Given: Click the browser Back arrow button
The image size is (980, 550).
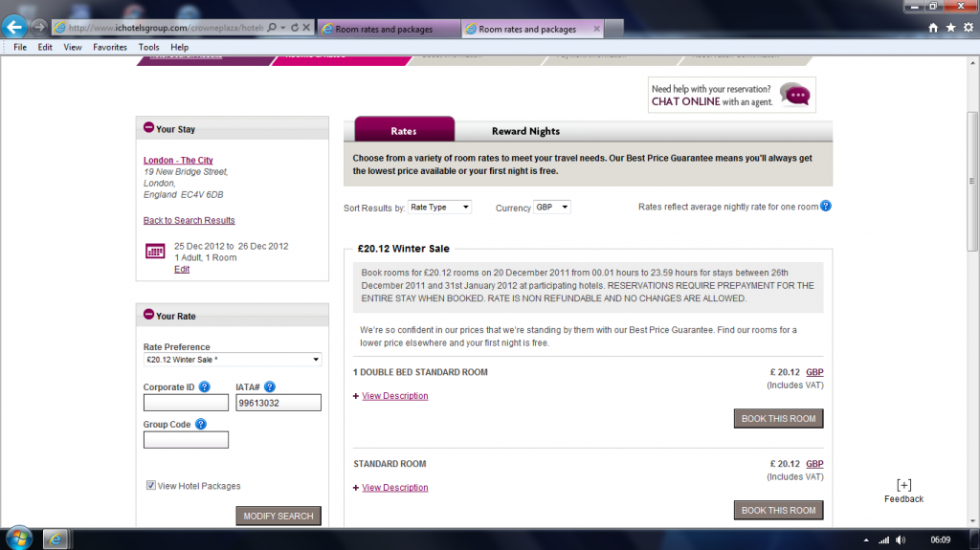Looking at the screenshot, I should pyautogui.click(x=14, y=27).
